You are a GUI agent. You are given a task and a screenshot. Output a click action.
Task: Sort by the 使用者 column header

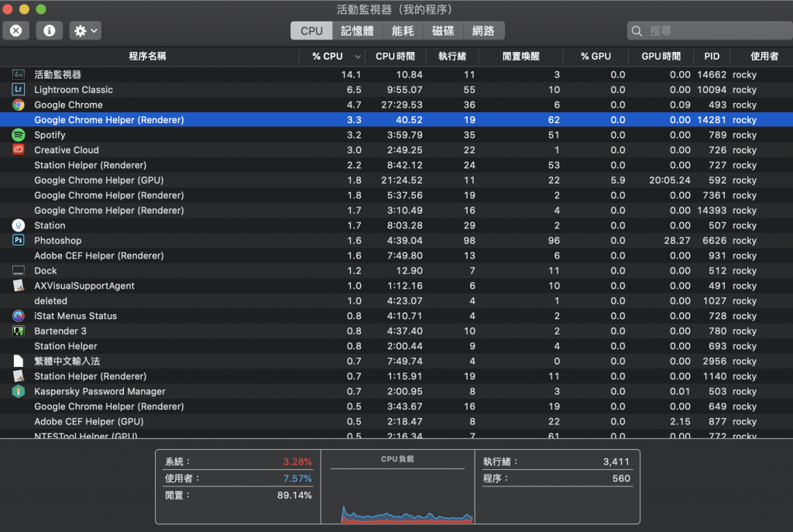(764, 56)
